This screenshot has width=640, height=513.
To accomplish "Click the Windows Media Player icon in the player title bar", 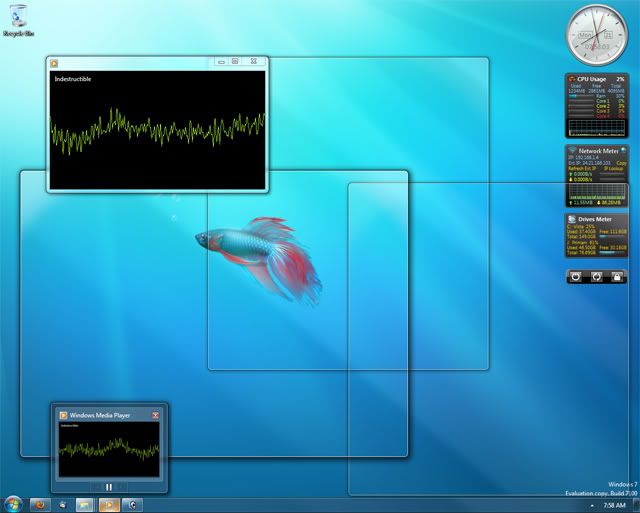I will pos(55,63).
